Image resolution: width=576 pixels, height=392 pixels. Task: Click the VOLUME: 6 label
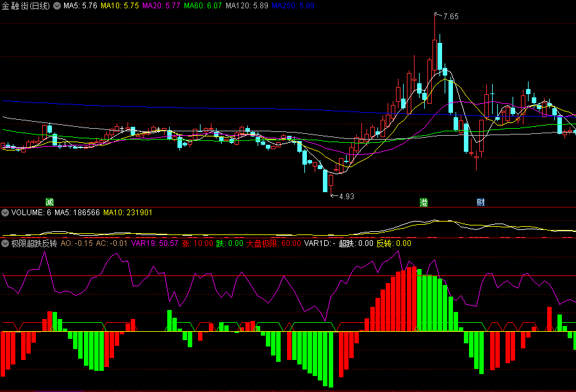click(31, 213)
